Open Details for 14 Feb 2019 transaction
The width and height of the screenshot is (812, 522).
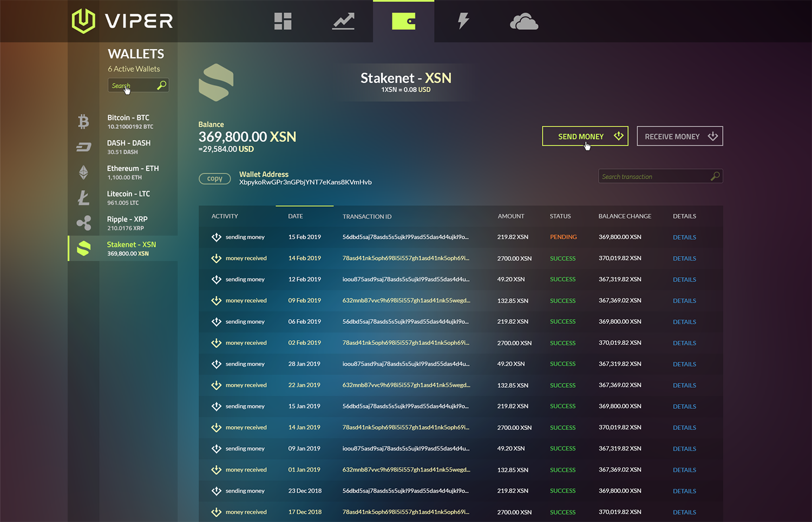pyautogui.click(x=684, y=258)
